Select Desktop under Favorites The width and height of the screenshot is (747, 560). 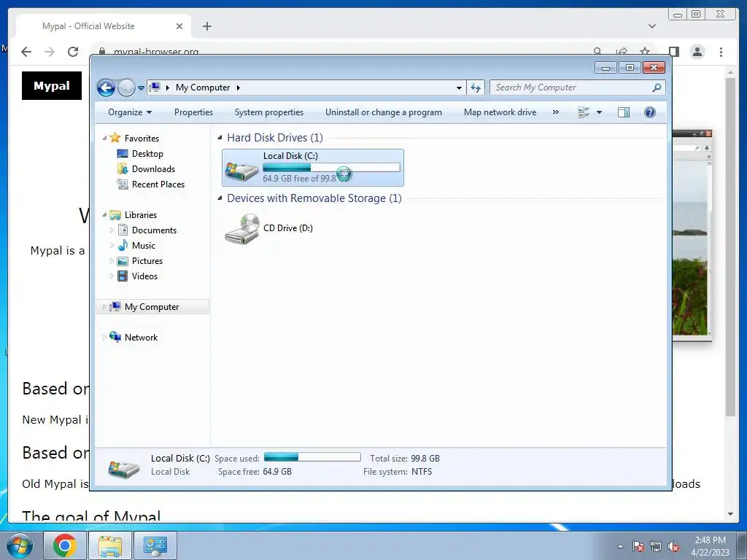[147, 154]
